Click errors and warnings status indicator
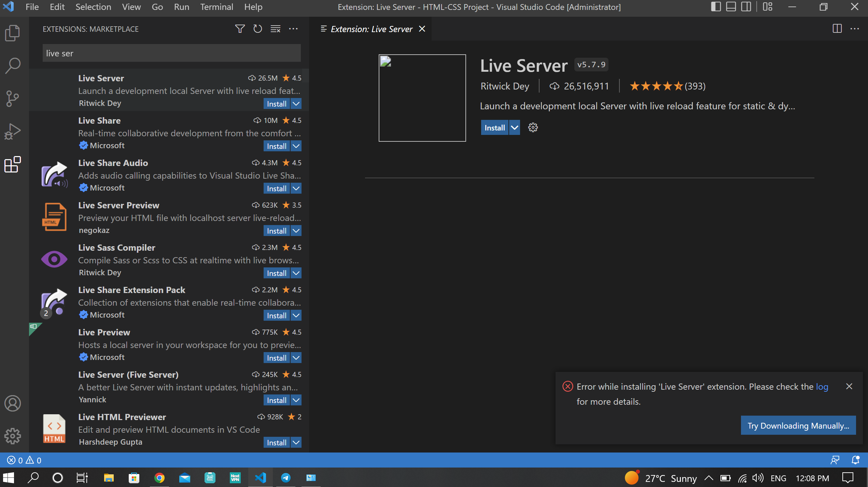The width and height of the screenshot is (868, 487). pyautogui.click(x=24, y=460)
